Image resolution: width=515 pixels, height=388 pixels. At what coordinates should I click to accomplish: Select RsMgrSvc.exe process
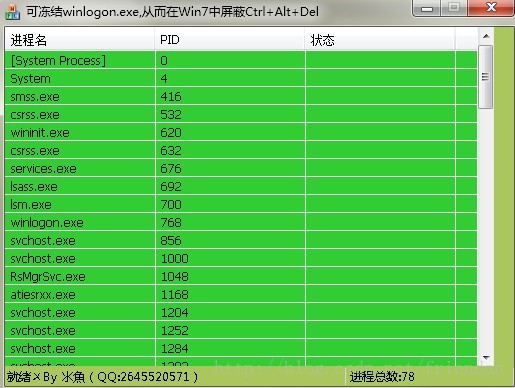click(x=241, y=276)
